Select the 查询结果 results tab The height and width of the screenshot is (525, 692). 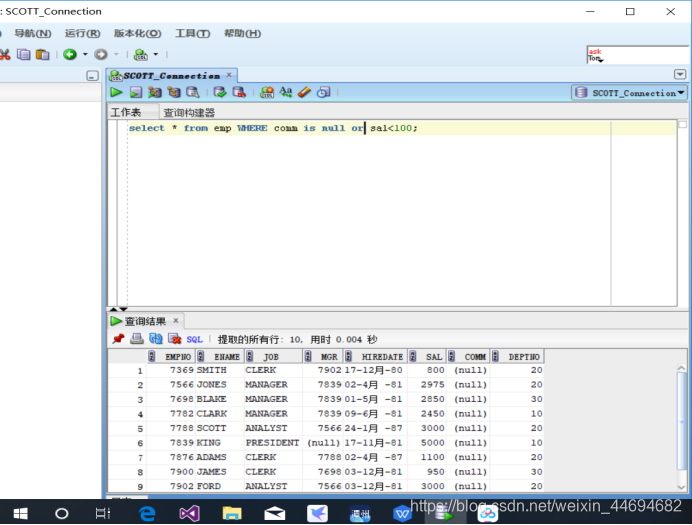click(x=145, y=321)
